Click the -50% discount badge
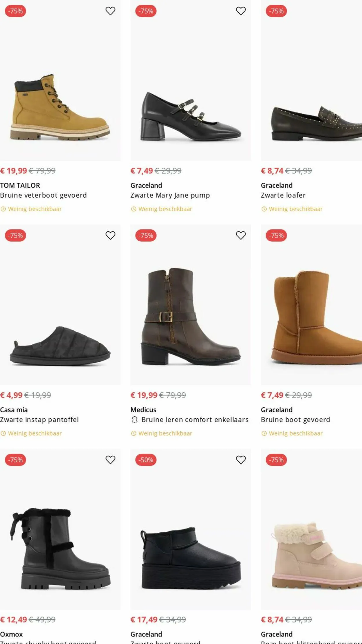The height and width of the screenshot is (644, 362). (146, 460)
